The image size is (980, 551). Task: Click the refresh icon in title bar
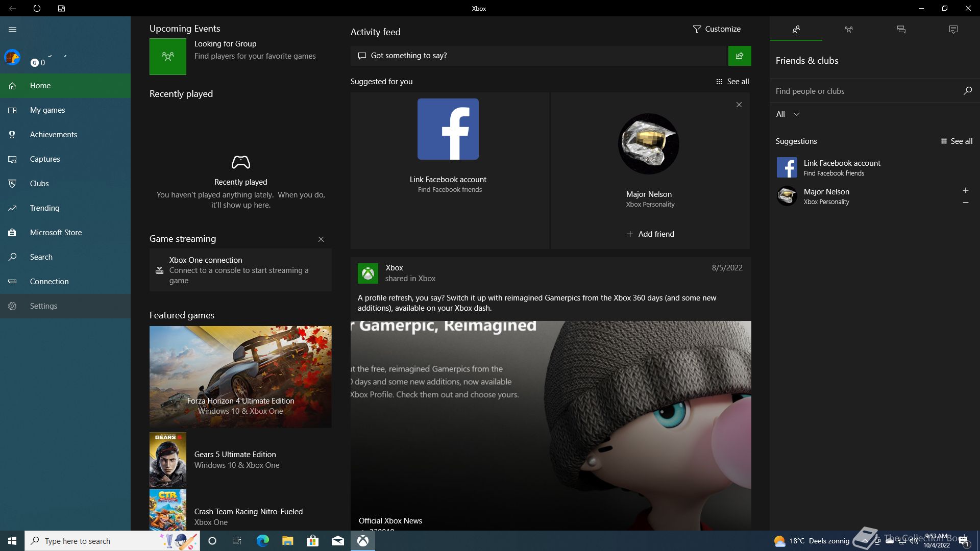coord(37,8)
